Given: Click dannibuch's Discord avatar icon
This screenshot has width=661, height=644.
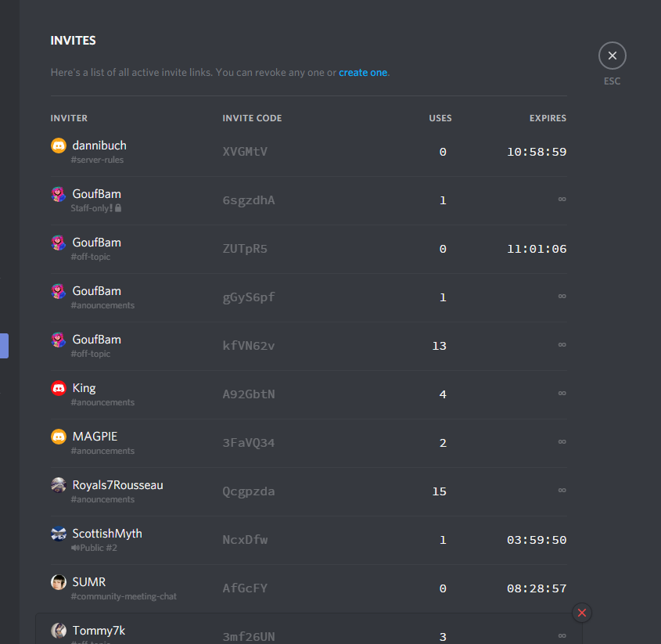Looking at the screenshot, I should coord(58,145).
